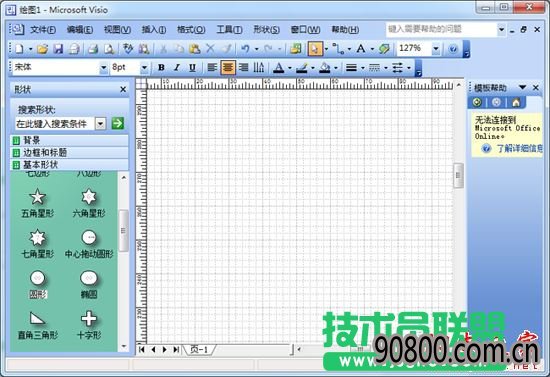550x377 pixels.
Task: Click the Delete X icon
Action: [x=210, y=49]
